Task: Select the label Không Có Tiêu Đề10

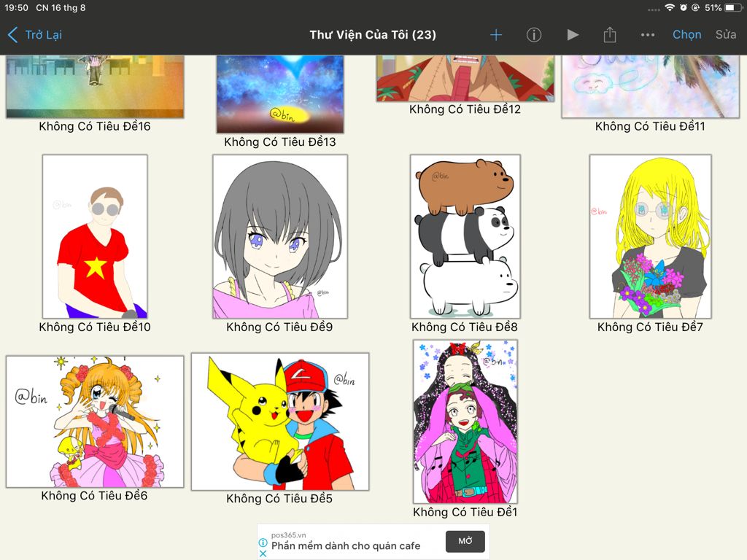Action: (x=95, y=327)
